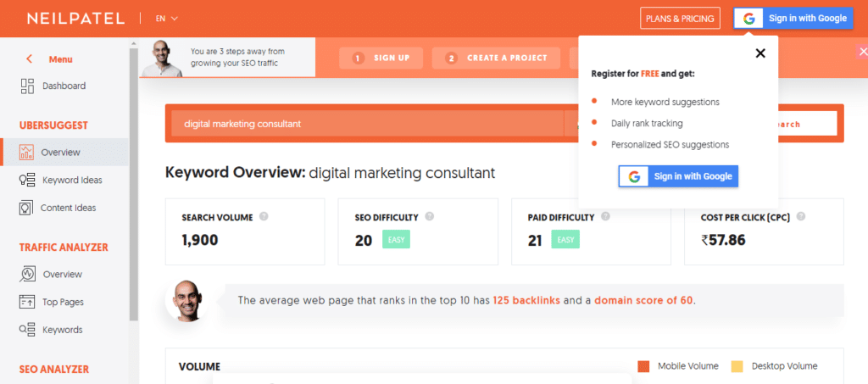Click help icon next to Search Volume

[264, 217]
